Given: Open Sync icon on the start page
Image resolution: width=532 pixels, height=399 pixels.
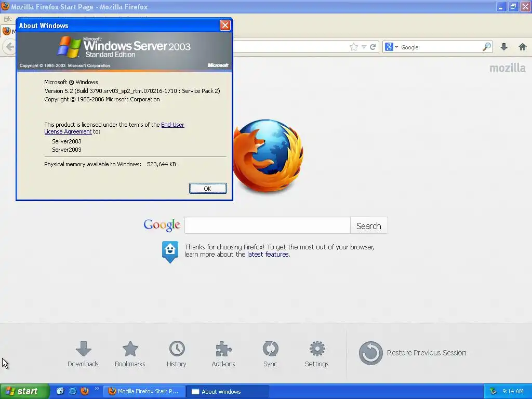Looking at the screenshot, I should coord(270,354).
